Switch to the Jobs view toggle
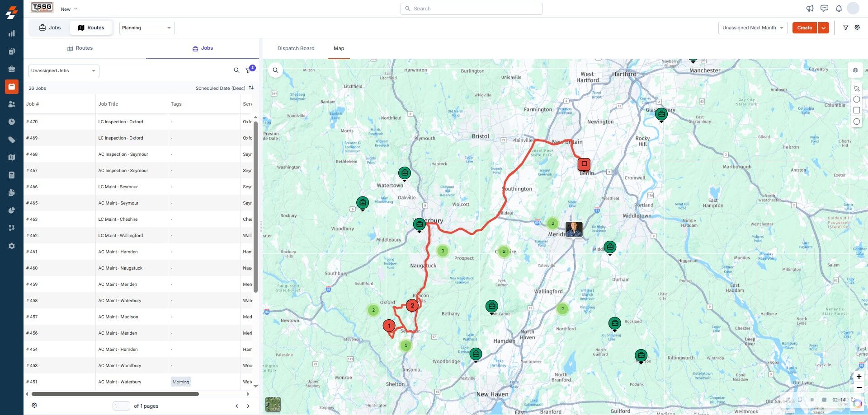The height and width of the screenshot is (415, 868). (50, 28)
